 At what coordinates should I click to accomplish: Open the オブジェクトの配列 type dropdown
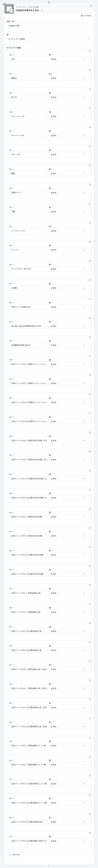49,39
